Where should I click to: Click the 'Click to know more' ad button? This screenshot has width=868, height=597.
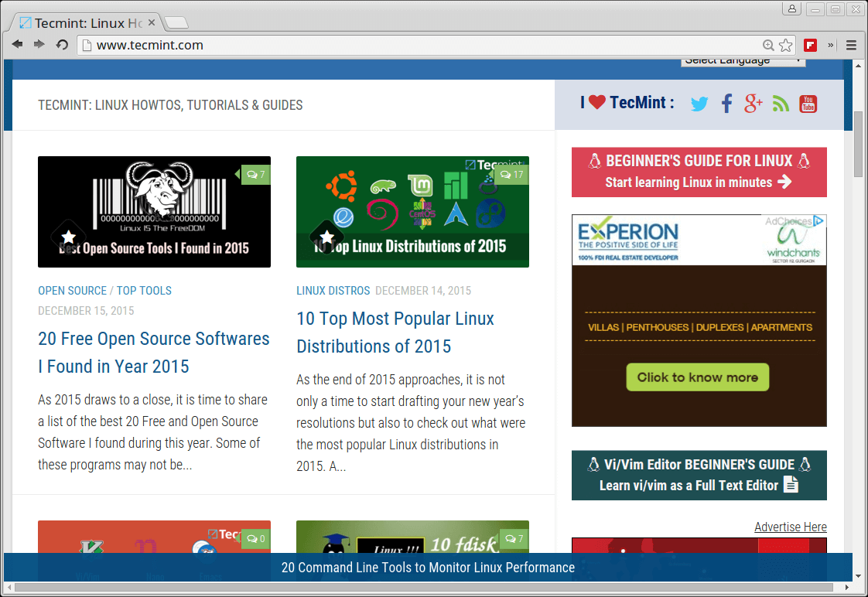pos(698,377)
